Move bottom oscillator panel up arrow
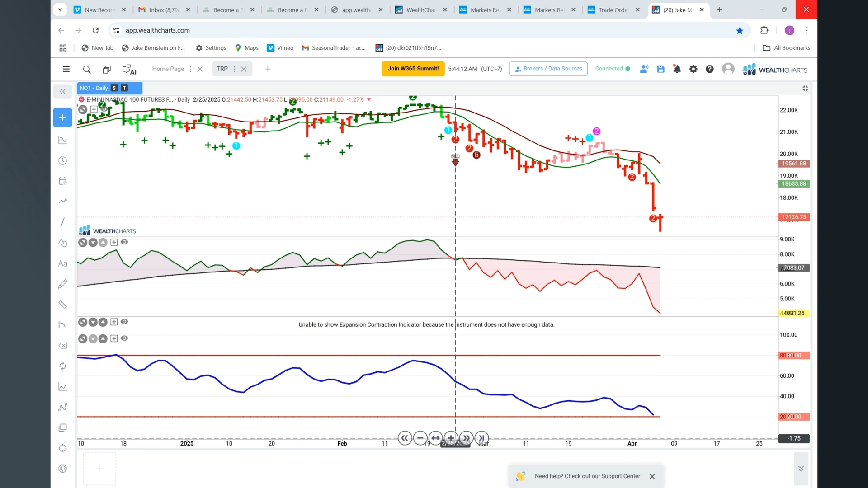 [103, 338]
